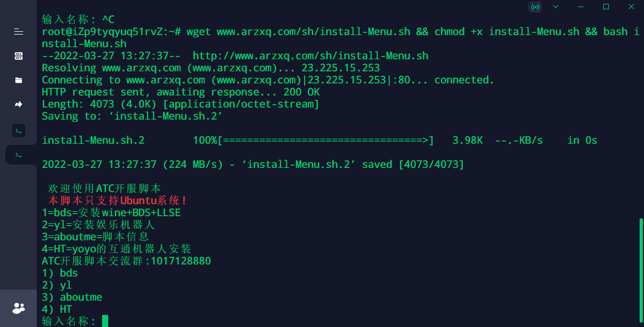Minimize the terminal window
This screenshot has width=644, height=327.
tap(581, 7)
